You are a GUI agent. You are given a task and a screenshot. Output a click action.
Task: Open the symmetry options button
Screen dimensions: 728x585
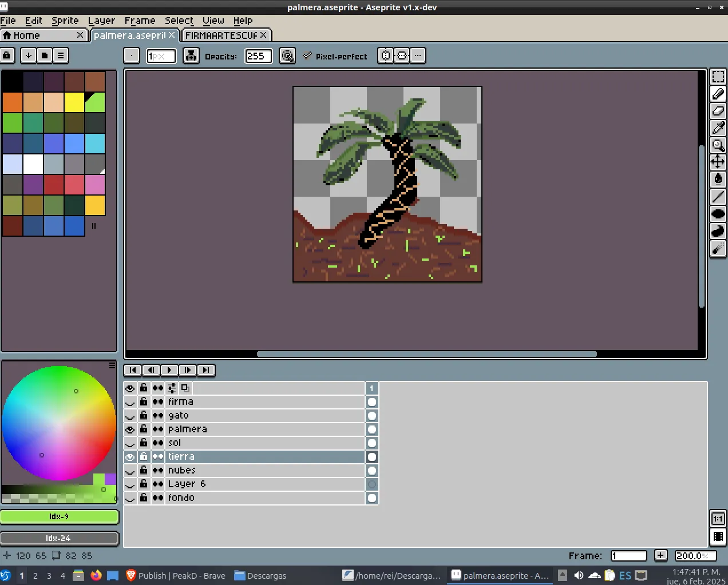[x=386, y=55]
